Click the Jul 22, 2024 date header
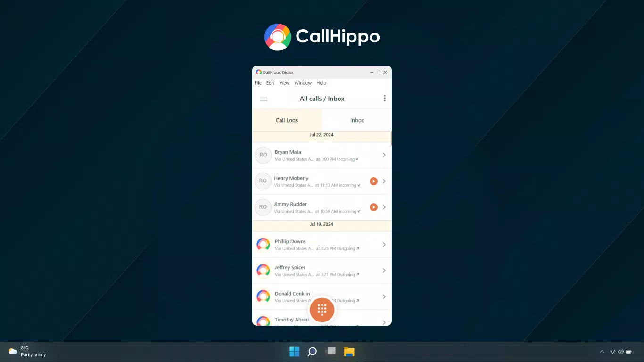 322,135
